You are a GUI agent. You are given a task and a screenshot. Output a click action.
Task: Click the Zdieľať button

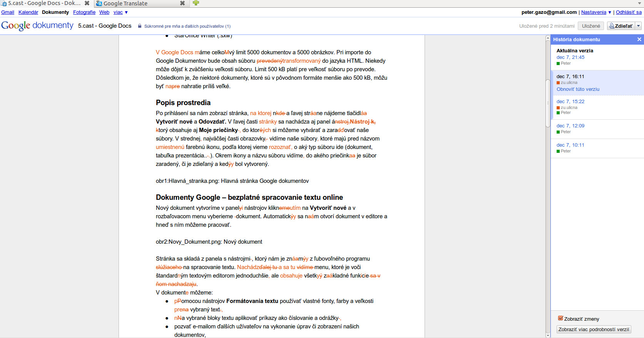[621, 26]
